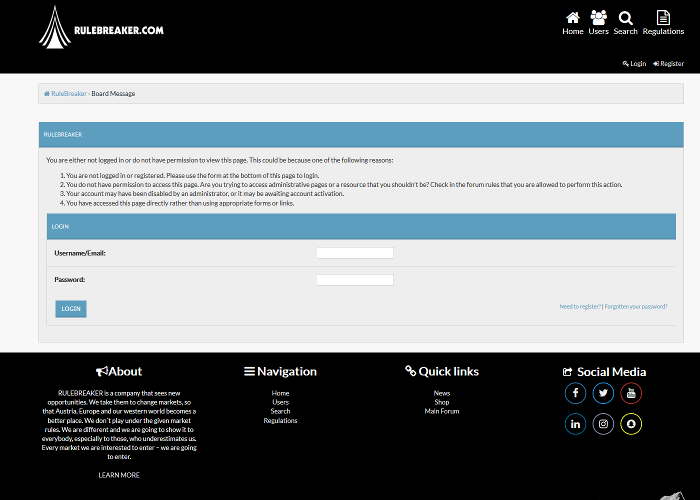This screenshot has height=500, width=700.
Task: Click the Home icon in top navigation
Action: click(572, 18)
